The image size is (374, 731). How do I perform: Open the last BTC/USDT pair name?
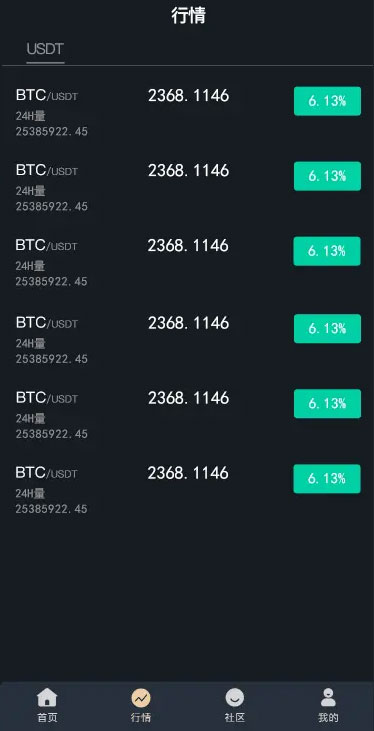47,473
